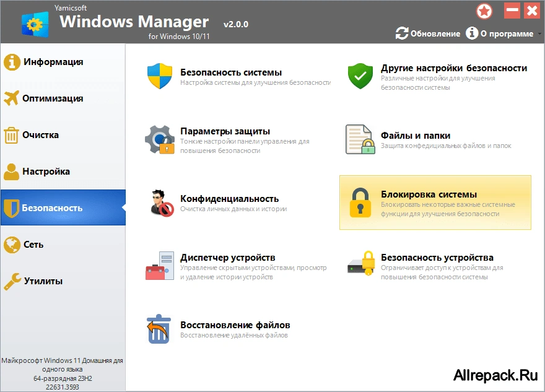Open the Информация section tab
The height and width of the screenshot is (392, 545).
click(63, 62)
